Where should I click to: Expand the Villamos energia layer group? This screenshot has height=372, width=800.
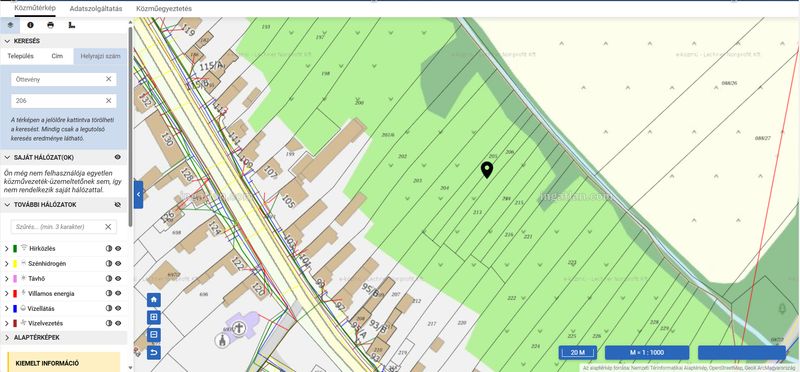click(7, 293)
